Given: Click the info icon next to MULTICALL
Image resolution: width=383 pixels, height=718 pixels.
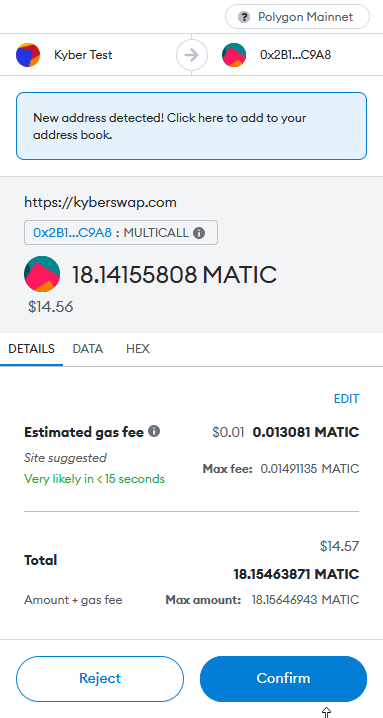Looking at the screenshot, I should pyautogui.click(x=198, y=233).
